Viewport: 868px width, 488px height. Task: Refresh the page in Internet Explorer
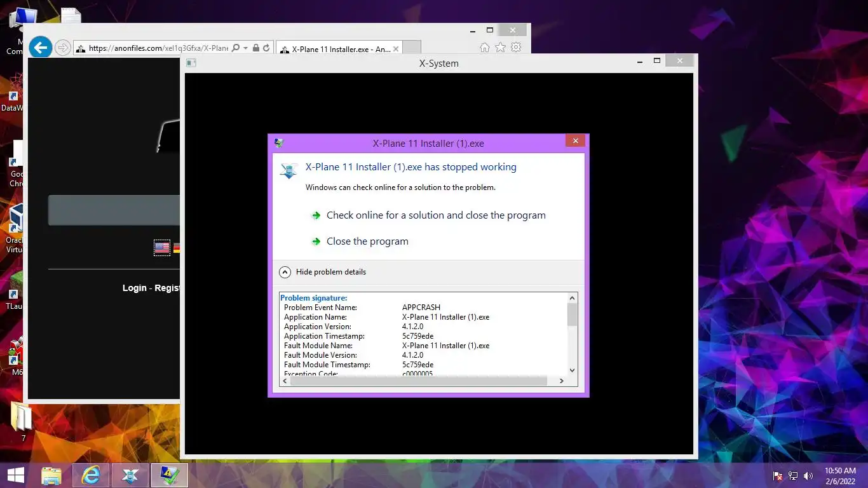coord(267,48)
